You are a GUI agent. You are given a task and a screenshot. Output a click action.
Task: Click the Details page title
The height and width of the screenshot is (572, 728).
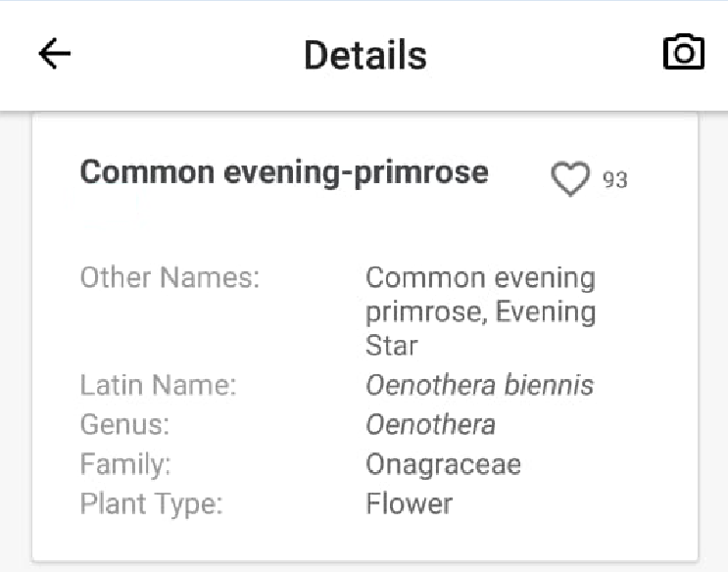(x=364, y=55)
